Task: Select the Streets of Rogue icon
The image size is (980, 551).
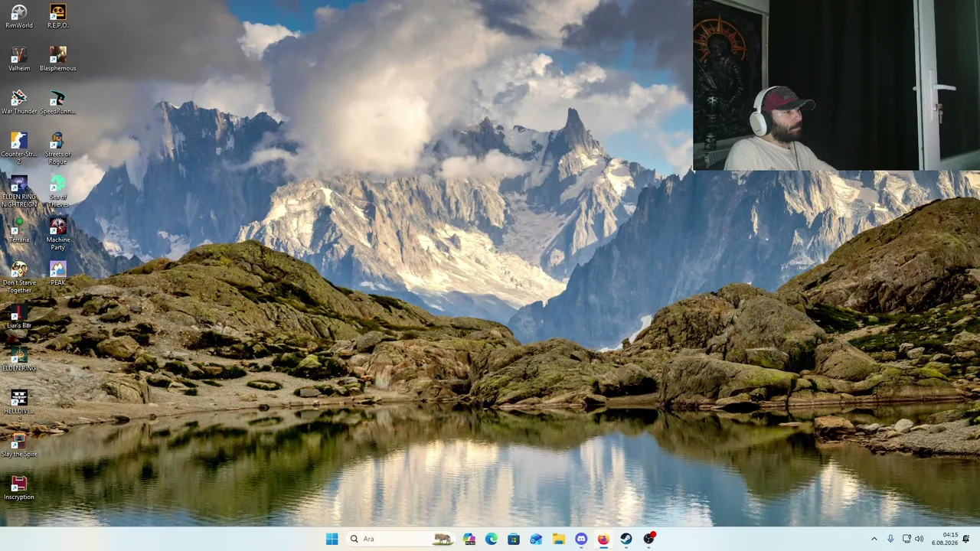Action: tap(58, 148)
